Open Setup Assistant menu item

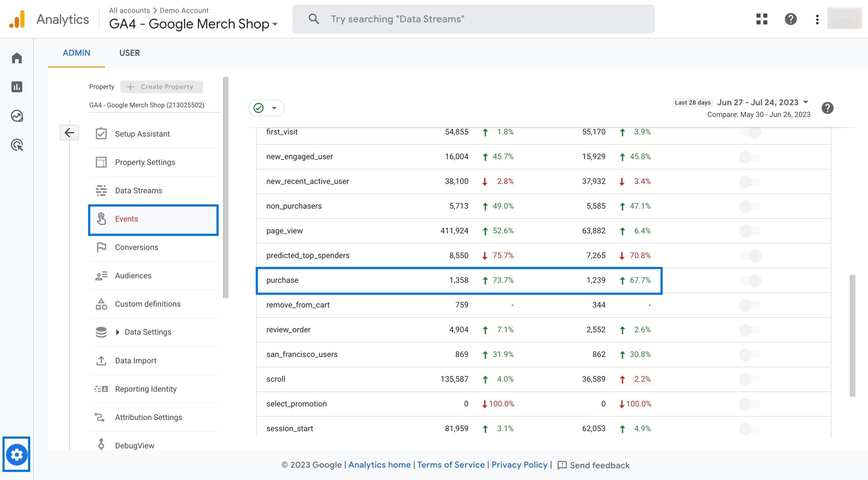coord(155,134)
